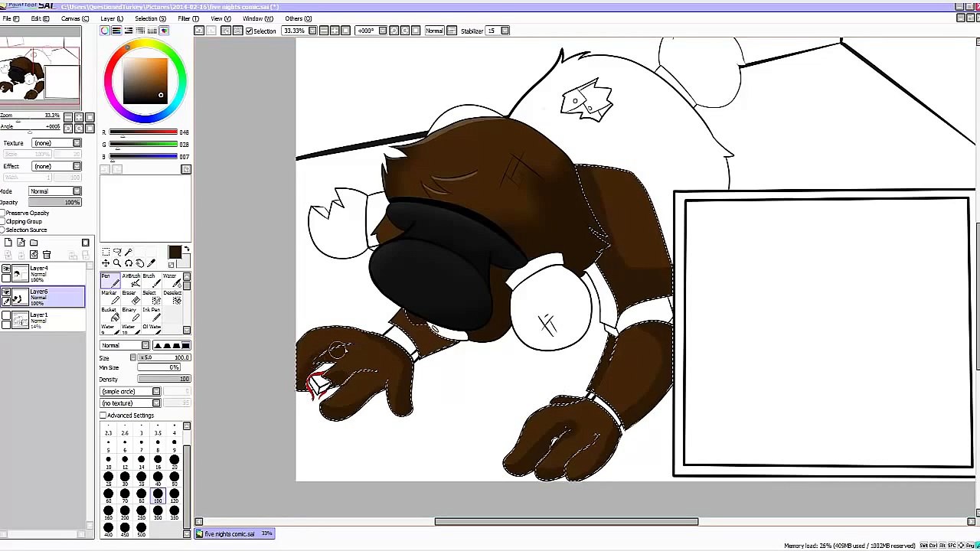The image size is (980, 551).
Task: Show the color wheel panel
Action: click(105, 31)
